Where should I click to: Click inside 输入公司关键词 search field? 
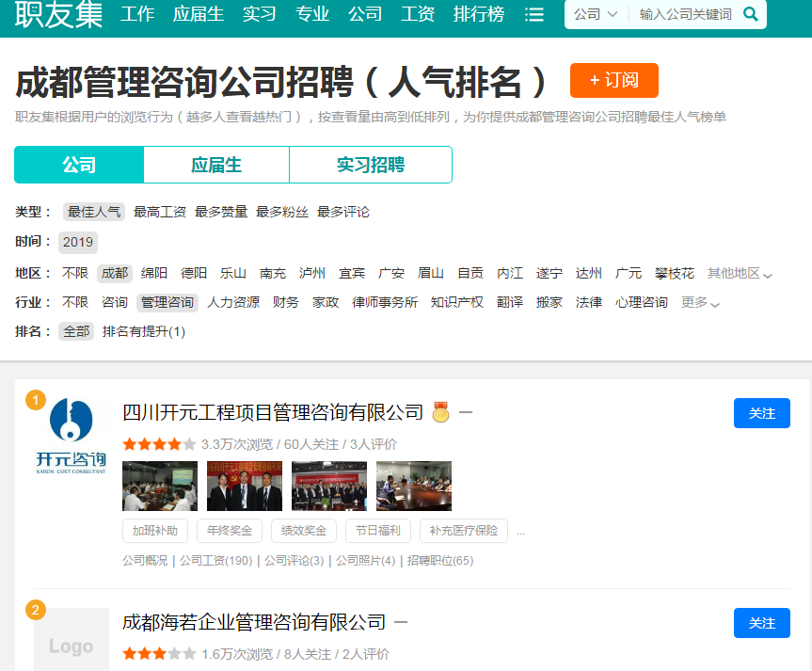(x=686, y=14)
